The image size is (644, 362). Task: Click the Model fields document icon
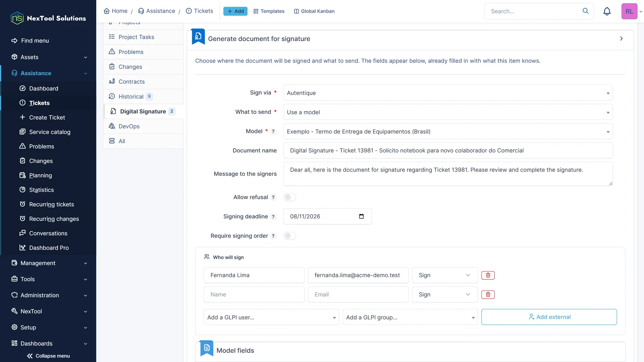(x=206, y=348)
